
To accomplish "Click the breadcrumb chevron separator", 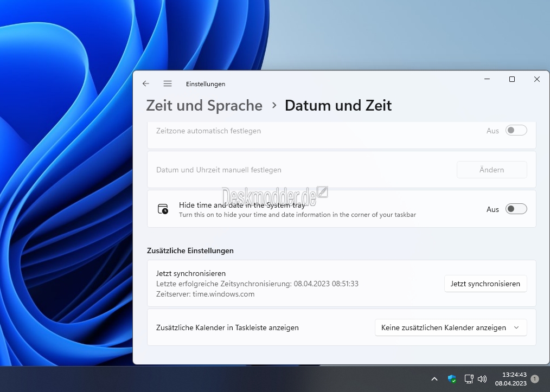I will coord(274,105).
